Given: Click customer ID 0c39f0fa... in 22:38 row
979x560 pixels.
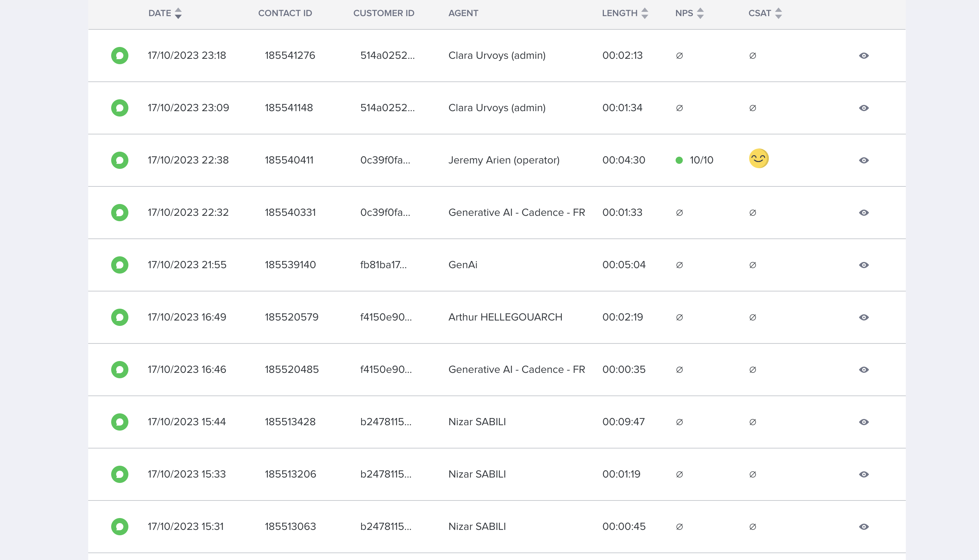Looking at the screenshot, I should coord(385,160).
